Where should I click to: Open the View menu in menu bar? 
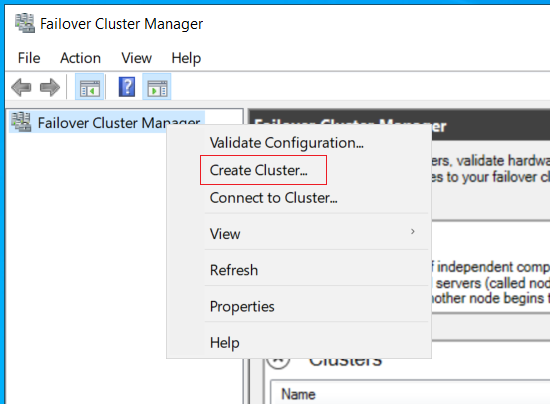136,58
